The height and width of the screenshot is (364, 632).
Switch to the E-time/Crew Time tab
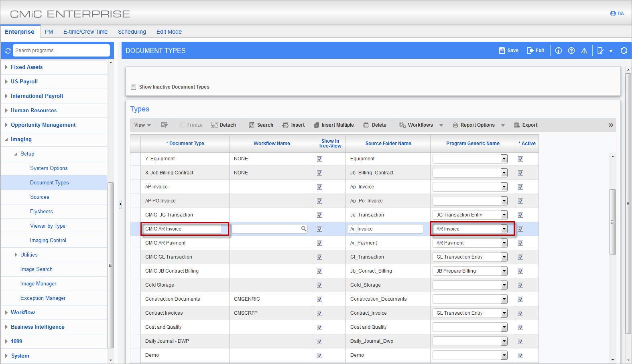[x=85, y=32]
